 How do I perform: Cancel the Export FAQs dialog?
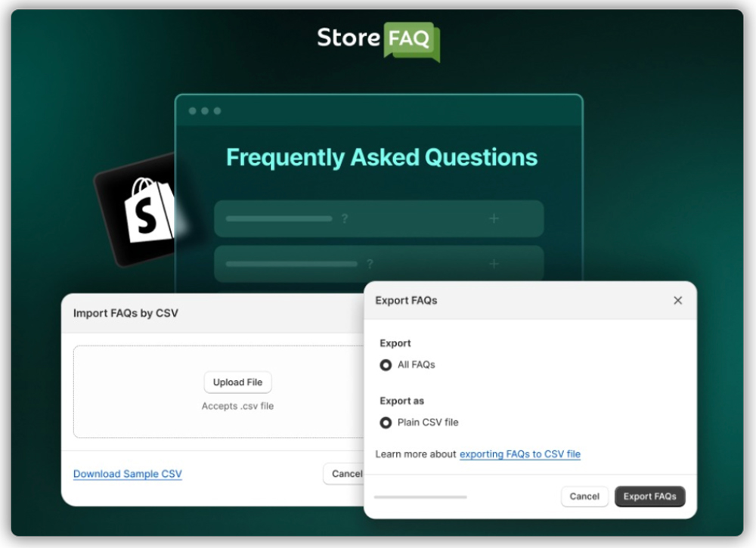coord(584,497)
